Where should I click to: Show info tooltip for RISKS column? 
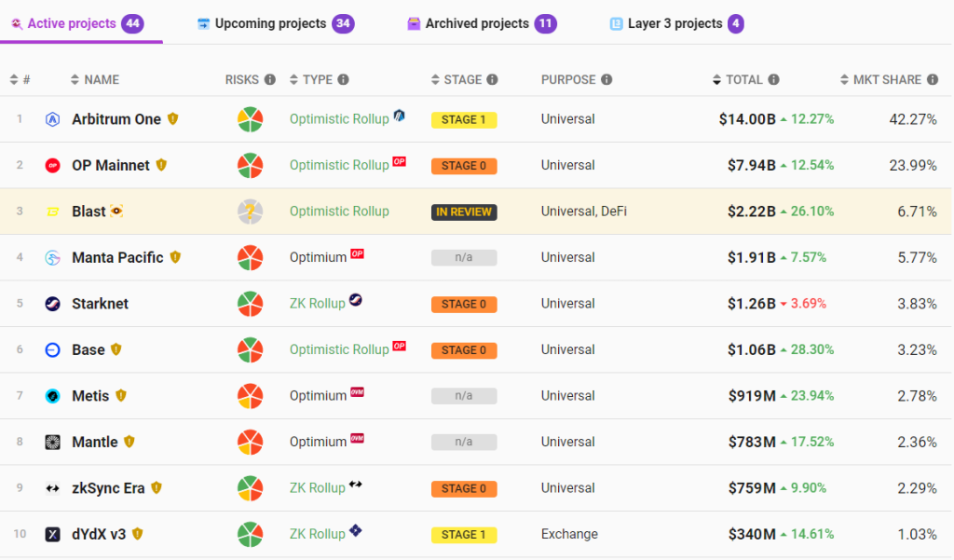click(x=270, y=80)
